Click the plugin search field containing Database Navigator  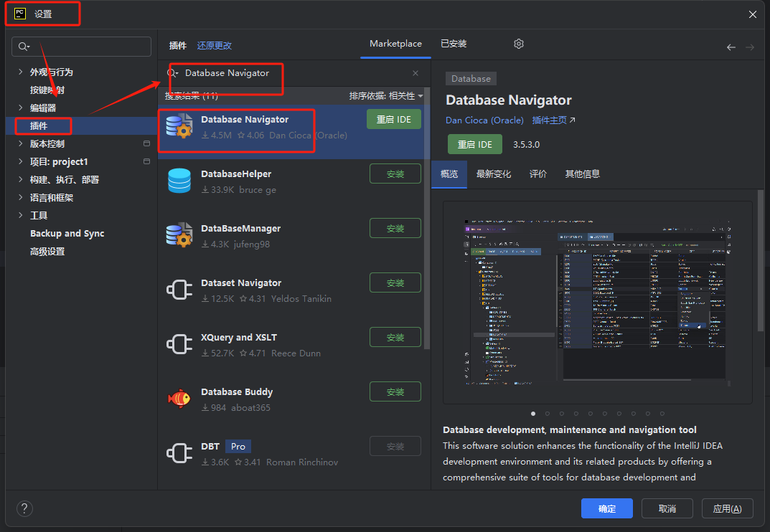[x=294, y=73]
